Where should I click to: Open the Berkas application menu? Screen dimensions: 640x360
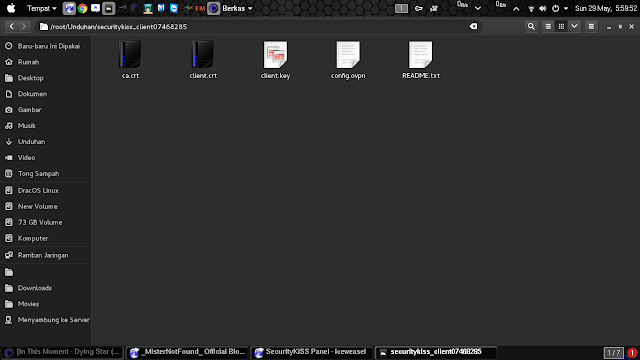pyautogui.click(x=237, y=8)
